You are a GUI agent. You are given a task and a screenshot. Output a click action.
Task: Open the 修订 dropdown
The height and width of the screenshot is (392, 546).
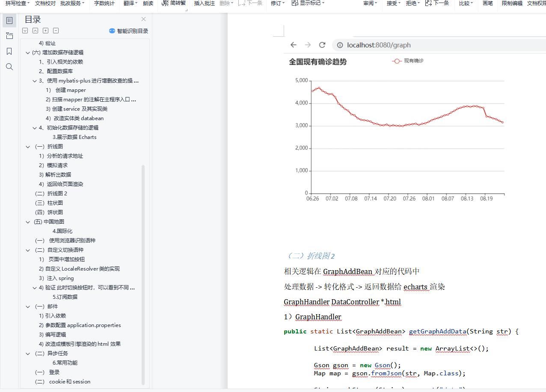tap(278, 3)
